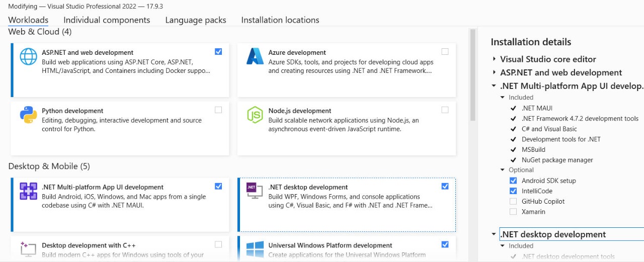The image size is (644, 262).
Task: Collapse the Optional components section
Action: (502, 170)
